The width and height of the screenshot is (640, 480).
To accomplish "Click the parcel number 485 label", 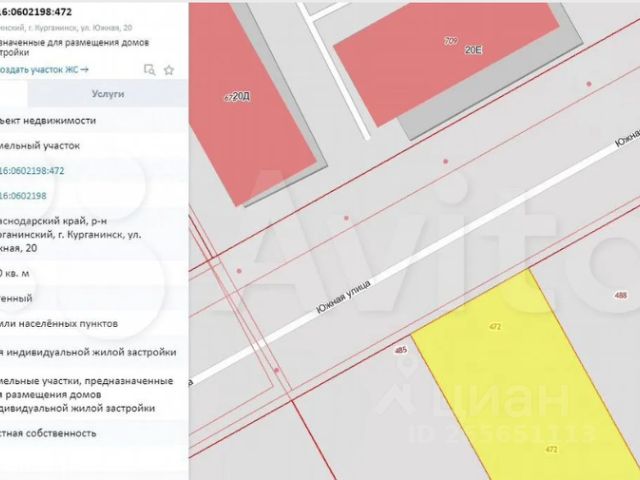I will click(x=401, y=350).
